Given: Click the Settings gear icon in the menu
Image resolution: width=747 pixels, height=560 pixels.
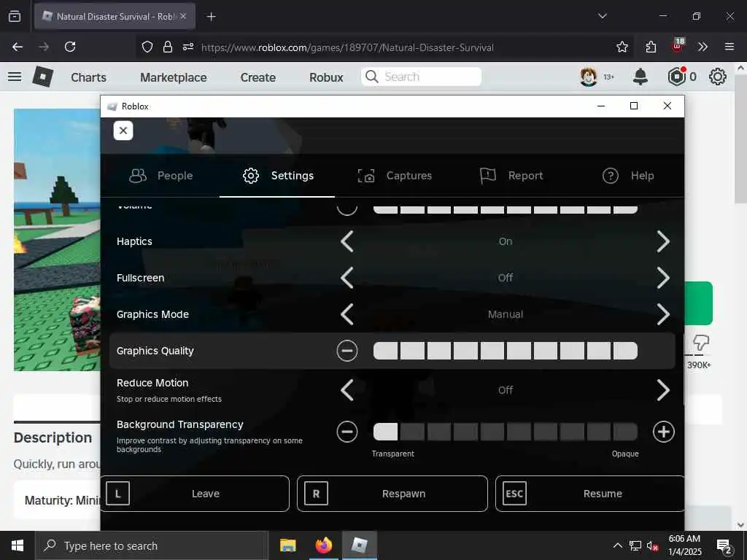Looking at the screenshot, I should coord(251,176).
